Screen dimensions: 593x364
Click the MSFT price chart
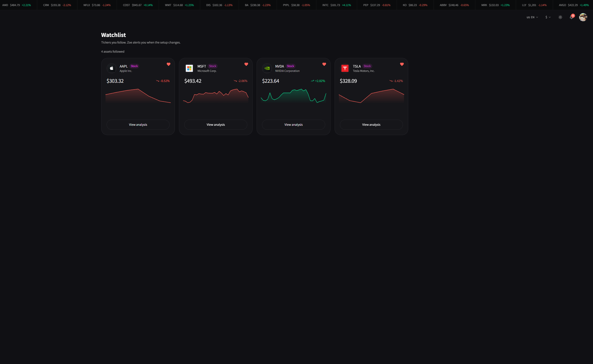coord(216,96)
